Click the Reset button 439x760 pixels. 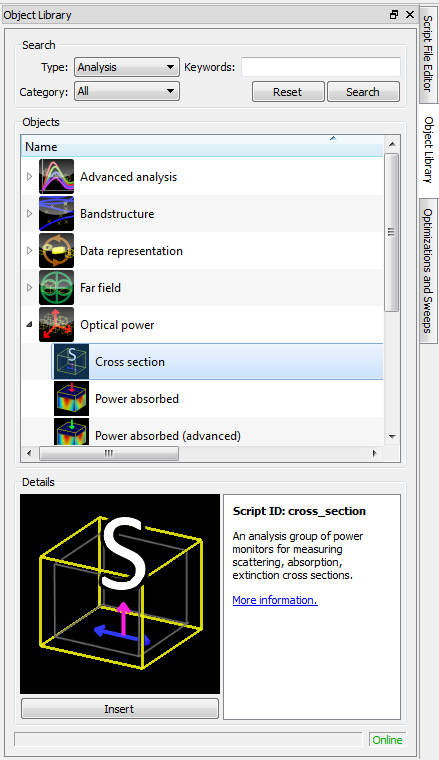[288, 92]
